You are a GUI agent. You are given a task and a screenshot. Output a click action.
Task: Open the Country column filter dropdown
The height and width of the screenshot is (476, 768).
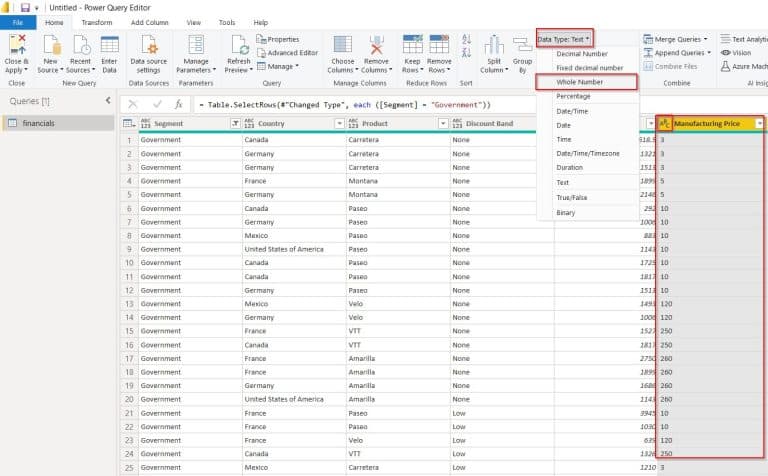pos(339,123)
